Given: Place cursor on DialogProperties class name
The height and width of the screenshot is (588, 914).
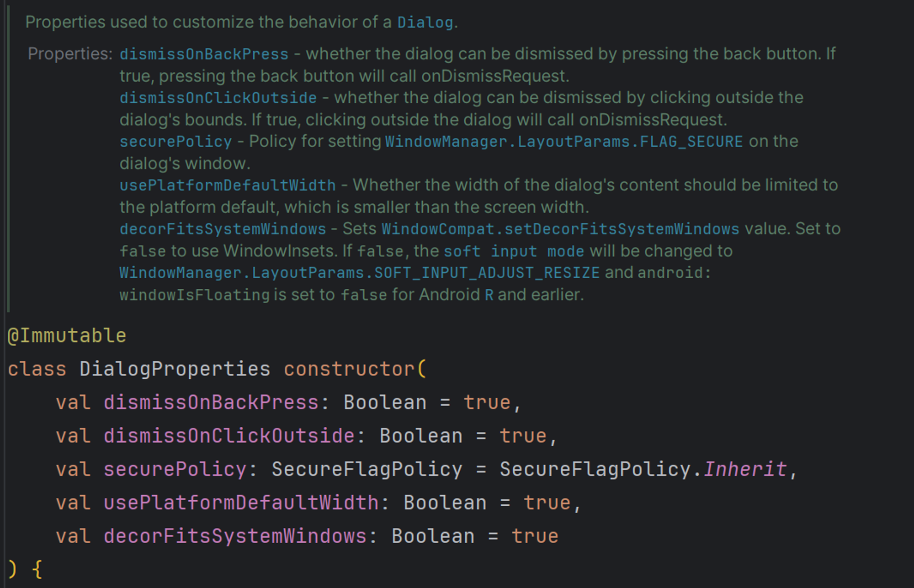Looking at the screenshot, I should [x=175, y=369].
